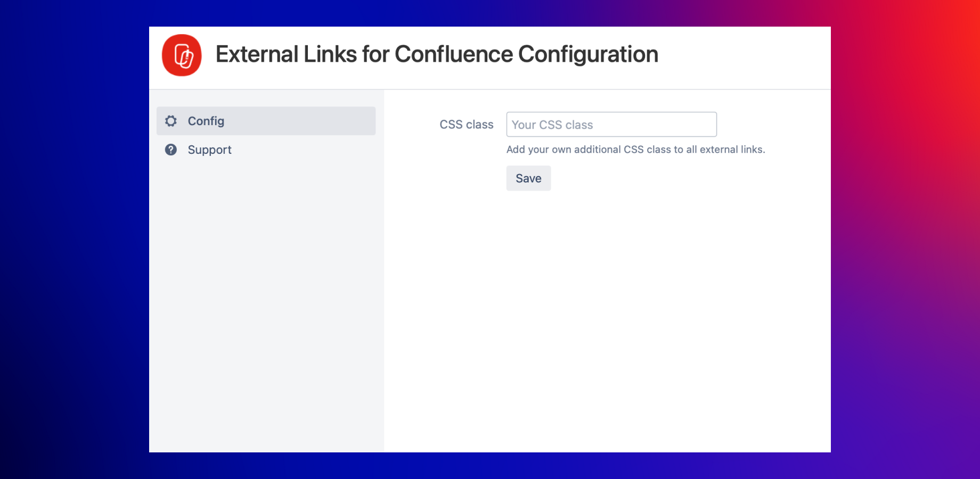Click the gear icon beside Config
980x479 pixels.
pos(171,121)
